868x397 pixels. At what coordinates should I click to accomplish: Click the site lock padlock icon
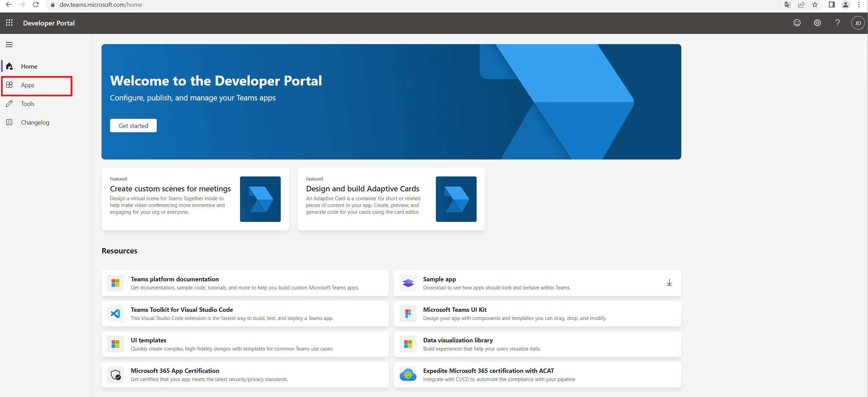53,5
